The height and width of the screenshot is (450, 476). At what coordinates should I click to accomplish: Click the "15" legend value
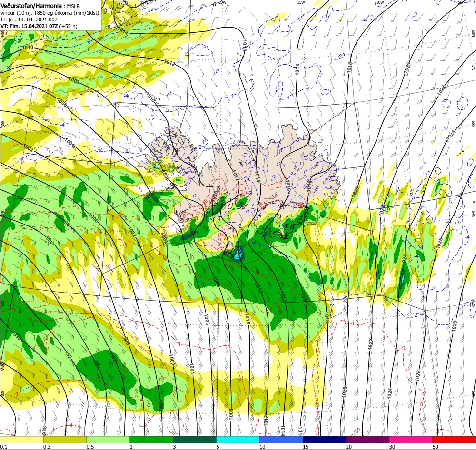pos(306,447)
